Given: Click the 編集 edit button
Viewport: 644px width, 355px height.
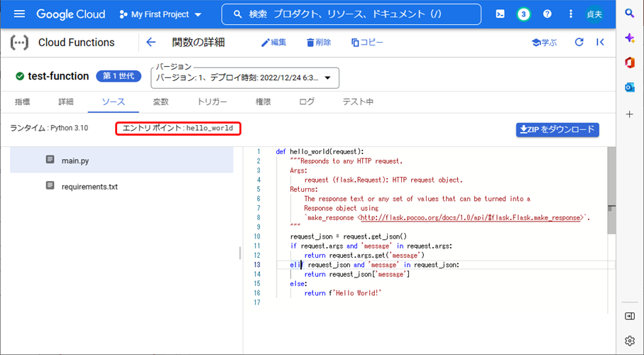Looking at the screenshot, I should [273, 43].
